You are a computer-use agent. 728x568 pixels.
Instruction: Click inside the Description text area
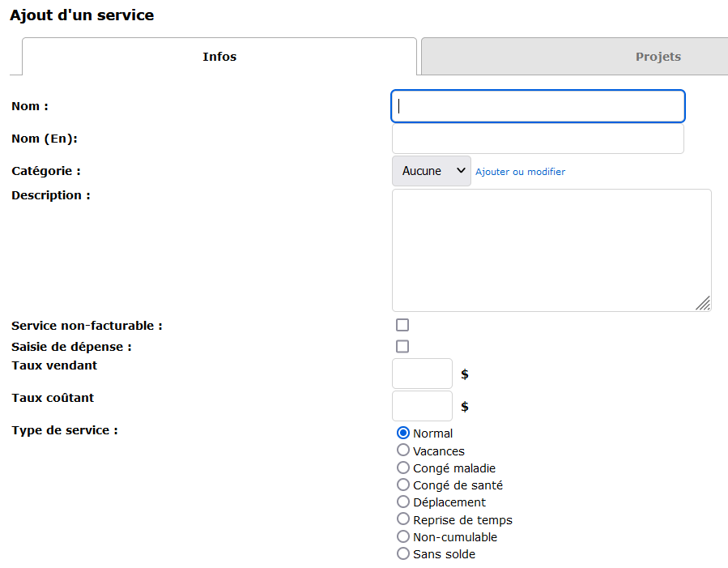551,250
